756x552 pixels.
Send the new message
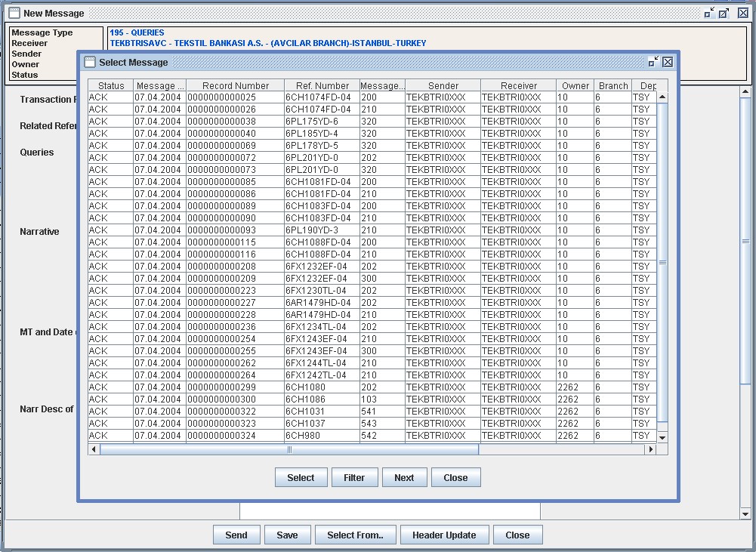[236, 535]
